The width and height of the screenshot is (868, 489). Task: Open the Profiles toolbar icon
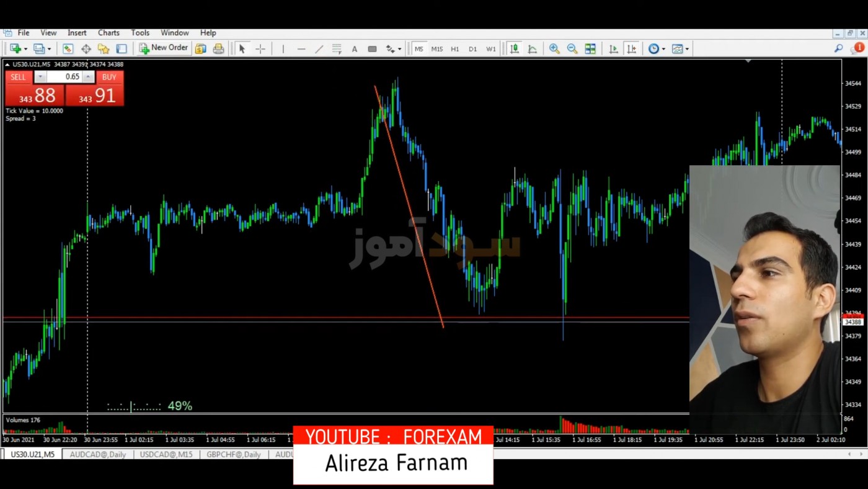38,48
